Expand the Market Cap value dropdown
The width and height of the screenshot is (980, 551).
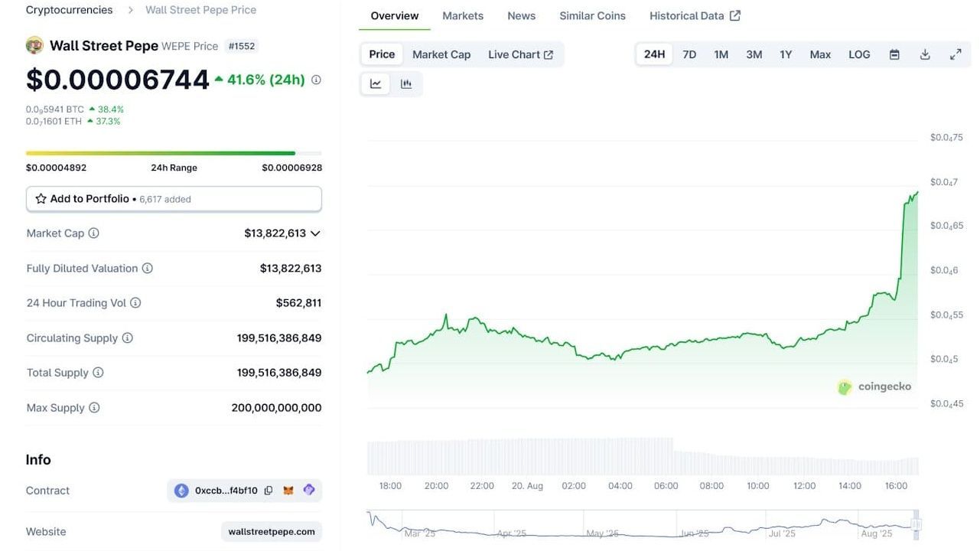click(x=315, y=233)
